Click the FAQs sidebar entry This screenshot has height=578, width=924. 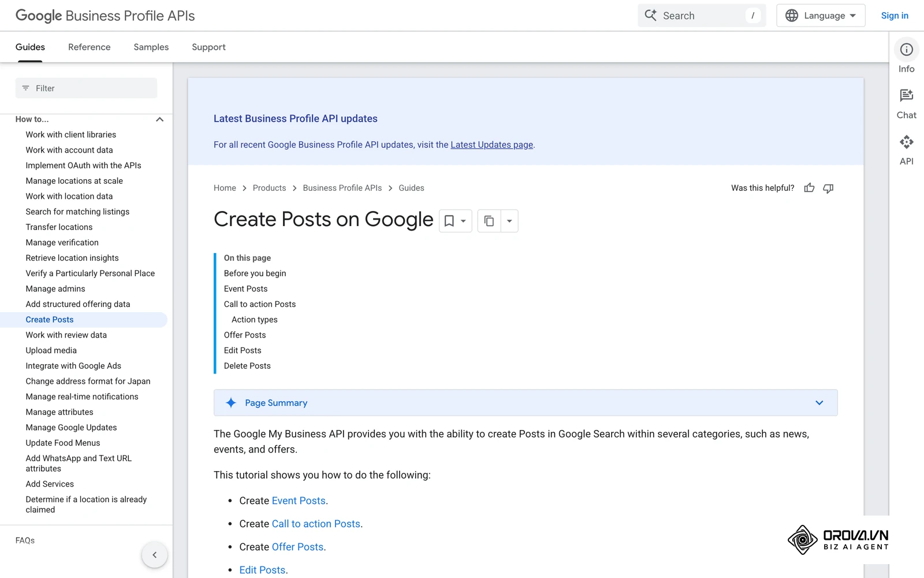pos(25,540)
